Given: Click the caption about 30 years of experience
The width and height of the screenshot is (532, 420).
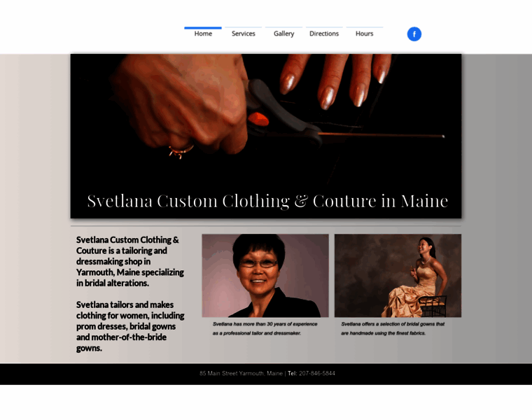Looking at the screenshot, I should (265, 328).
